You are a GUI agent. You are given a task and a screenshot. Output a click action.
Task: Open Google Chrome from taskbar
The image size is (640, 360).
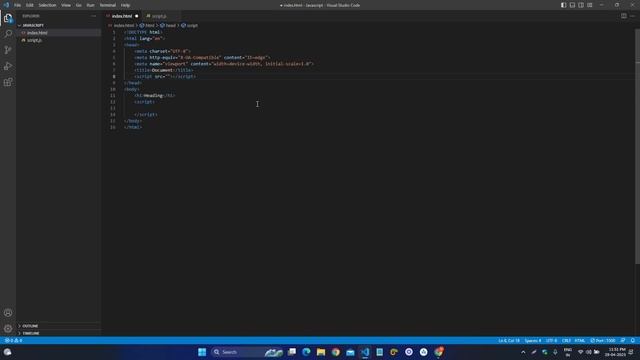click(x=336, y=352)
